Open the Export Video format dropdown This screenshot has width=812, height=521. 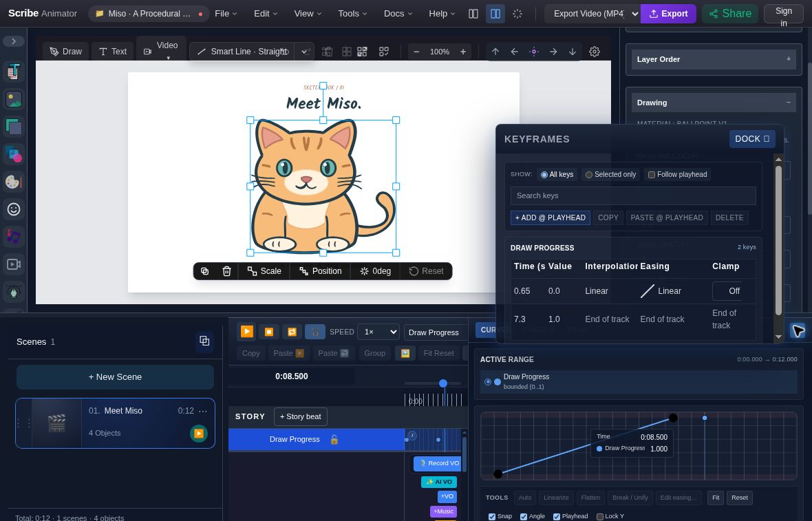coord(592,14)
